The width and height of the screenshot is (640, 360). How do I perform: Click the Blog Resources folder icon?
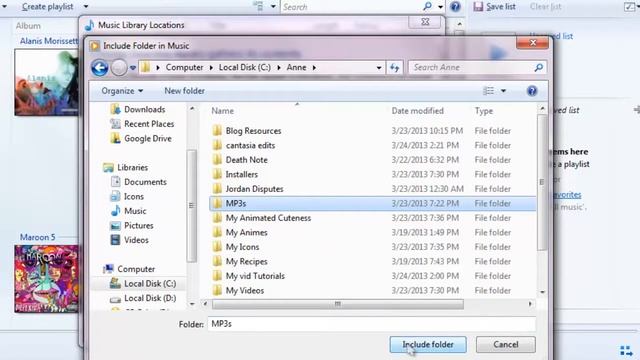tap(217, 131)
